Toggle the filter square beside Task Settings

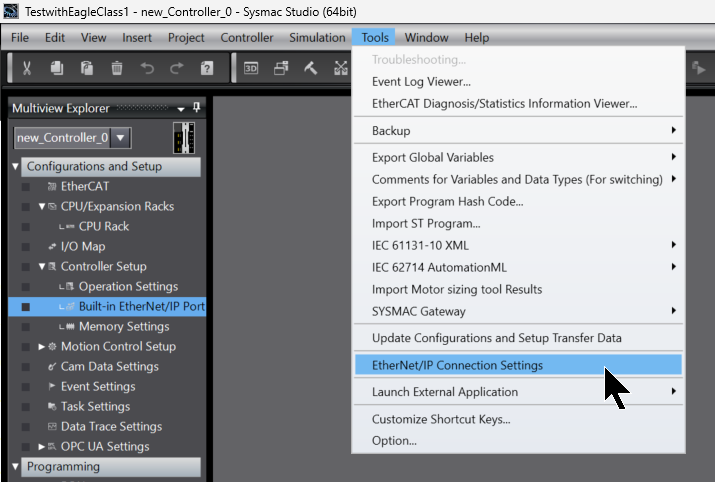26,407
